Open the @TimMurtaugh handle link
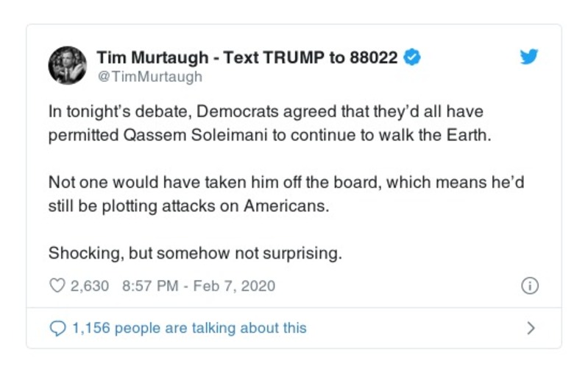The width and height of the screenshot is (588, 378). click(x=149, y=76)
